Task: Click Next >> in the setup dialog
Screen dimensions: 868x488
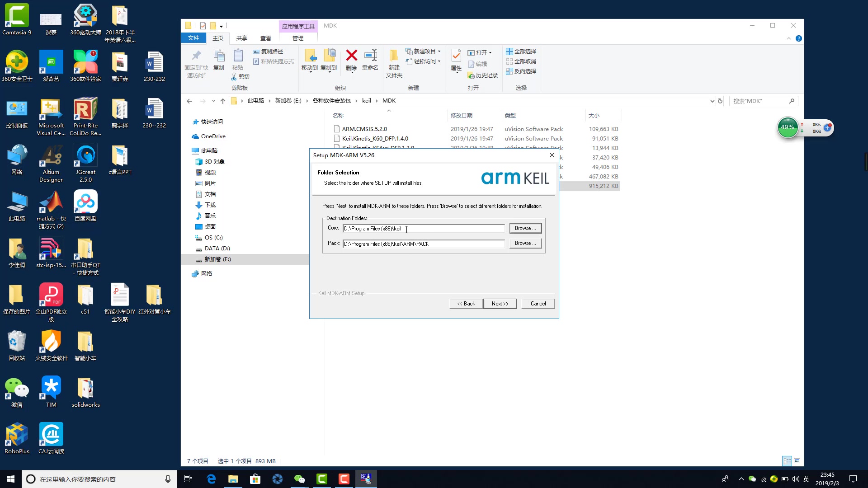Action: point(500,304)
